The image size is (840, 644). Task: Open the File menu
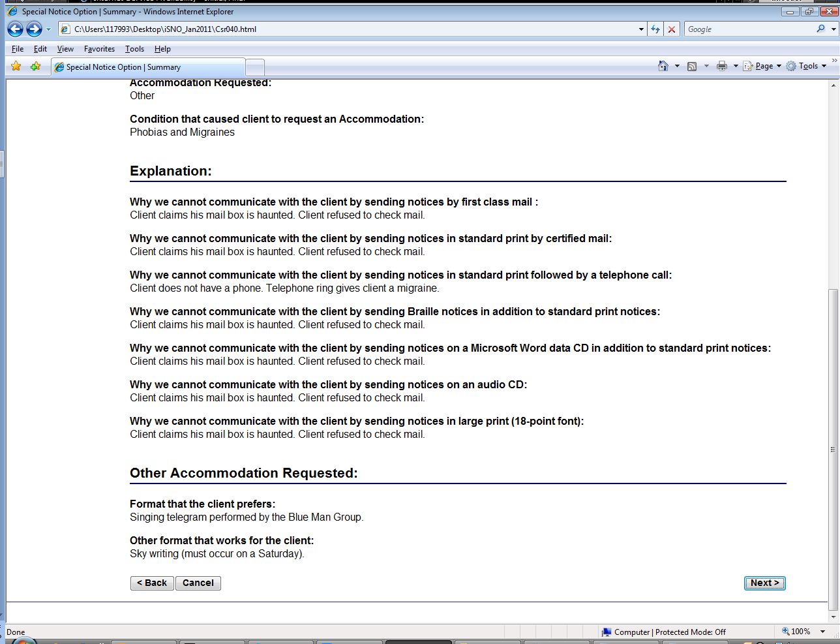pyautogui.click(x=18, y=49)
